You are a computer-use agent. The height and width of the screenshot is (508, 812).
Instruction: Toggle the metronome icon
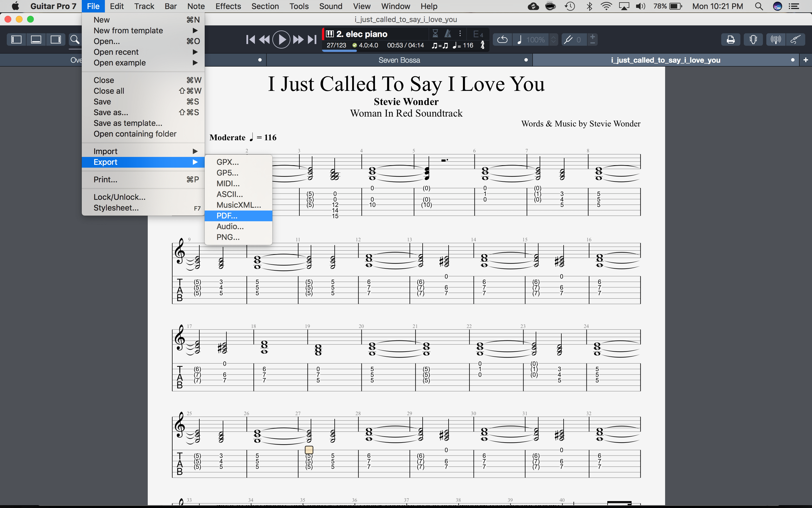point(448,33)
